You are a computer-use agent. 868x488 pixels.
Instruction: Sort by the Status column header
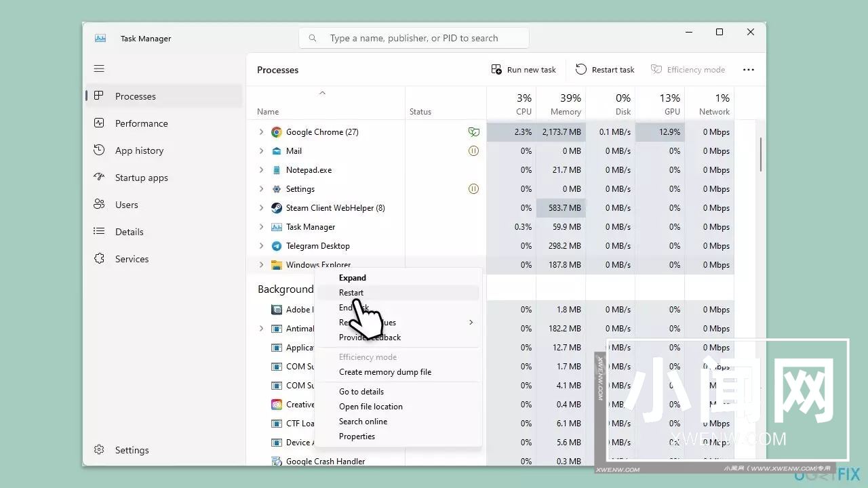pyautogui.click(x=446, y=103)
